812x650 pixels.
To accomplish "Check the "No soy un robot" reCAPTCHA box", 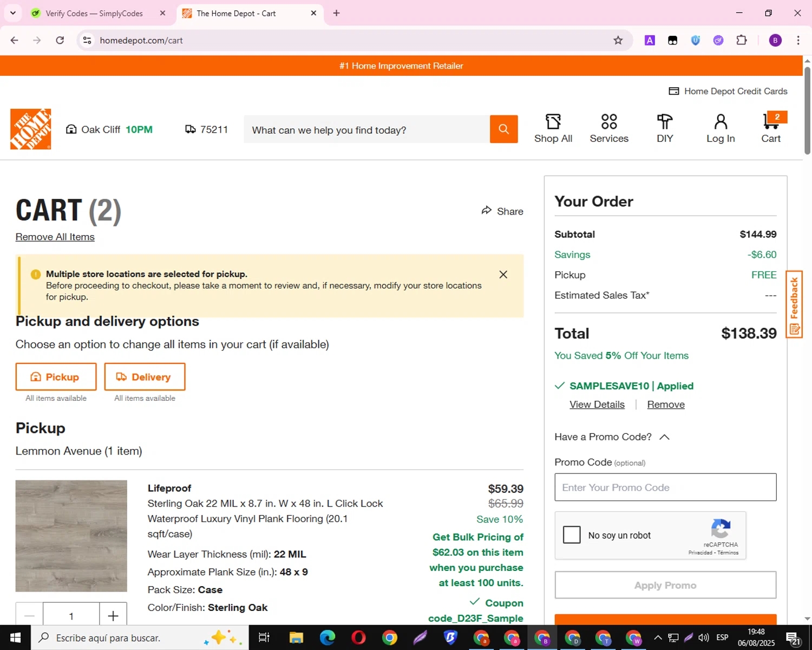I will tap(572, 535).
